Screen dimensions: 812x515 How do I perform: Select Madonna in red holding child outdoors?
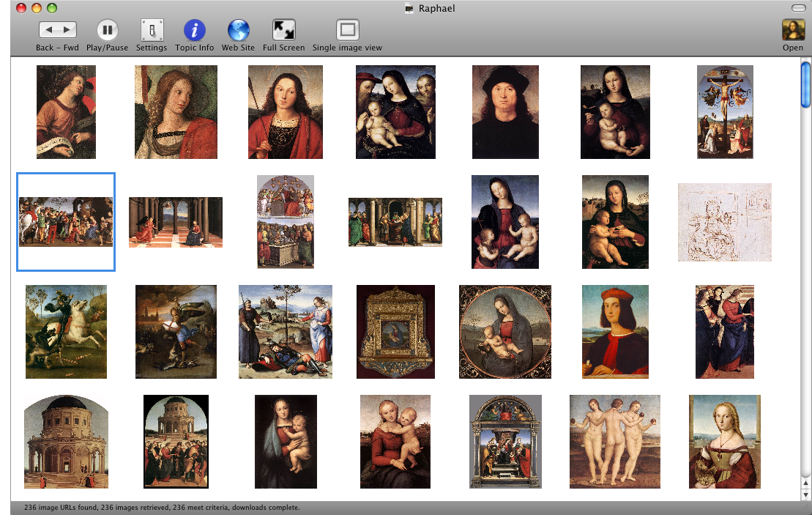point(395,442)
